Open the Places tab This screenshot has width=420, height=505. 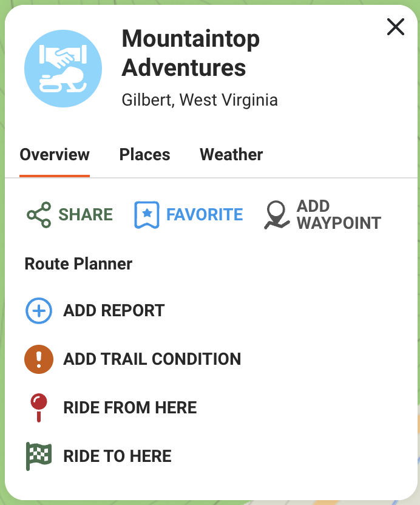point(144,155)
